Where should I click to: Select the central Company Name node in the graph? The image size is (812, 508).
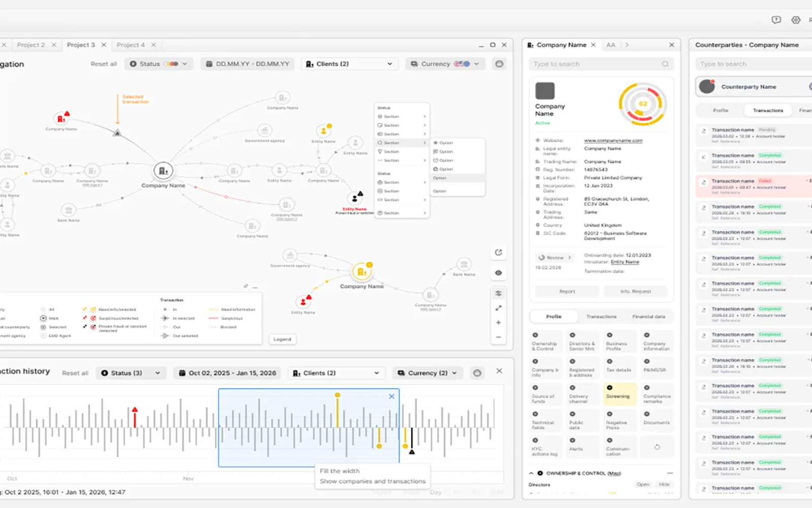coord(163,171)
